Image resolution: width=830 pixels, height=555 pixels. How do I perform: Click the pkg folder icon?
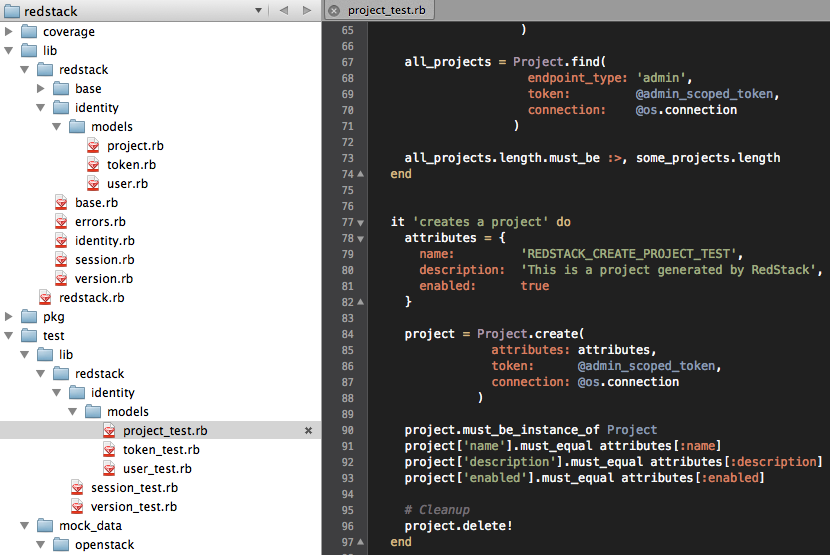click(x=29, y=317)
